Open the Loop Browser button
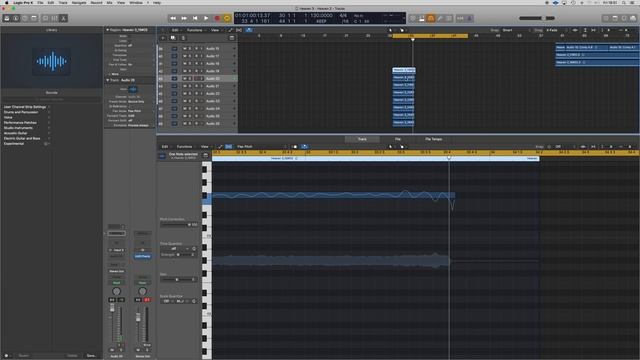 (624, 18)
